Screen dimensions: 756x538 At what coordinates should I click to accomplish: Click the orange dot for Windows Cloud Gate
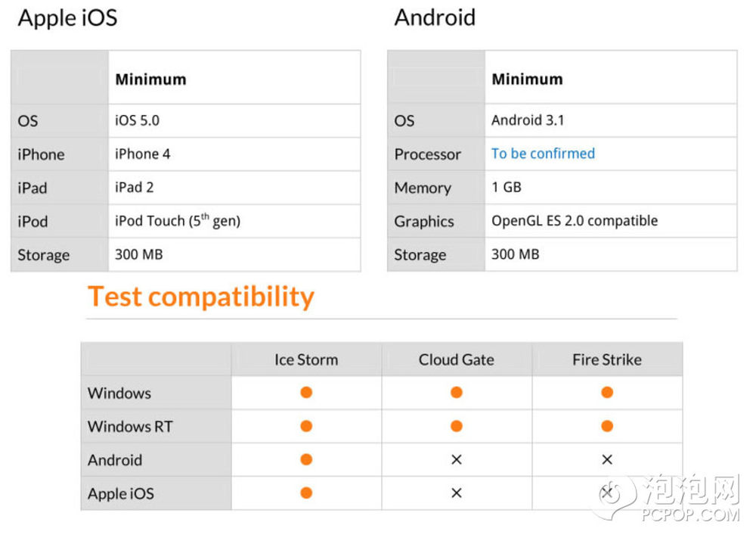457,392
